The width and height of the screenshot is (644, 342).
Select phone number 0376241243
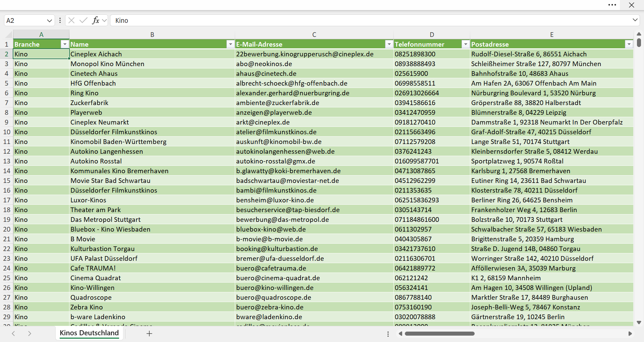pyautogui.click(x=432, y=151)
